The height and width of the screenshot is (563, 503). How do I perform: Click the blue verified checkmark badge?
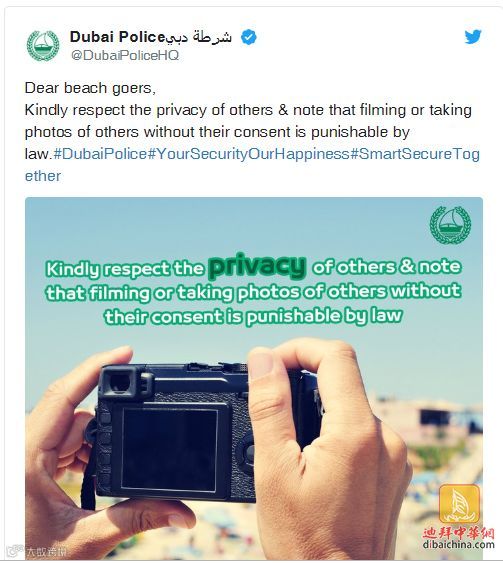tap(248, 37)
